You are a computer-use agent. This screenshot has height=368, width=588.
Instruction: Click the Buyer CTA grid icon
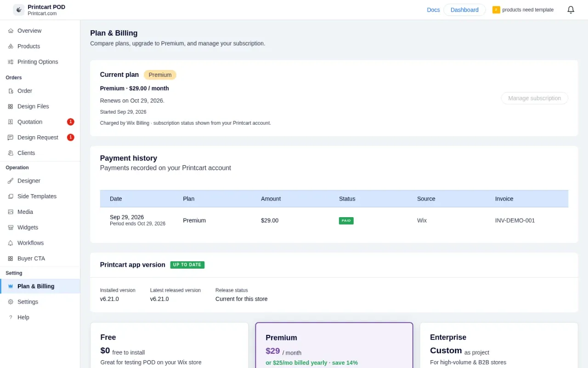click(11, 259)
